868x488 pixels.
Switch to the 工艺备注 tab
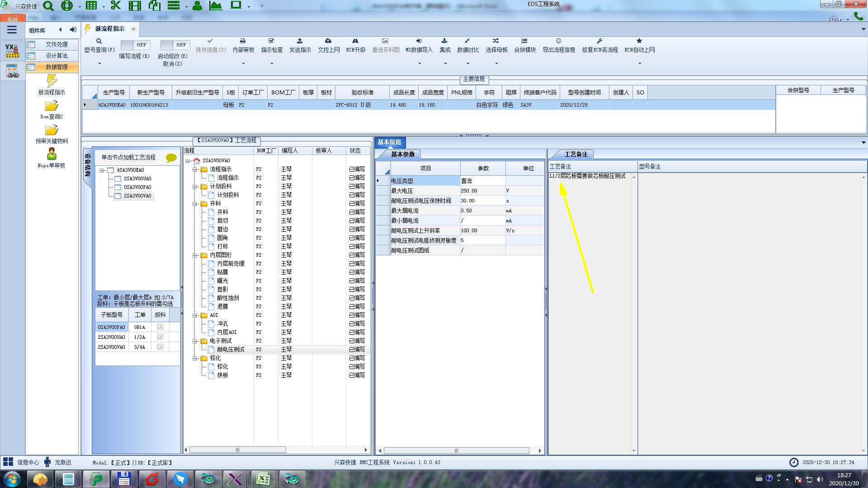click(576, 154)
